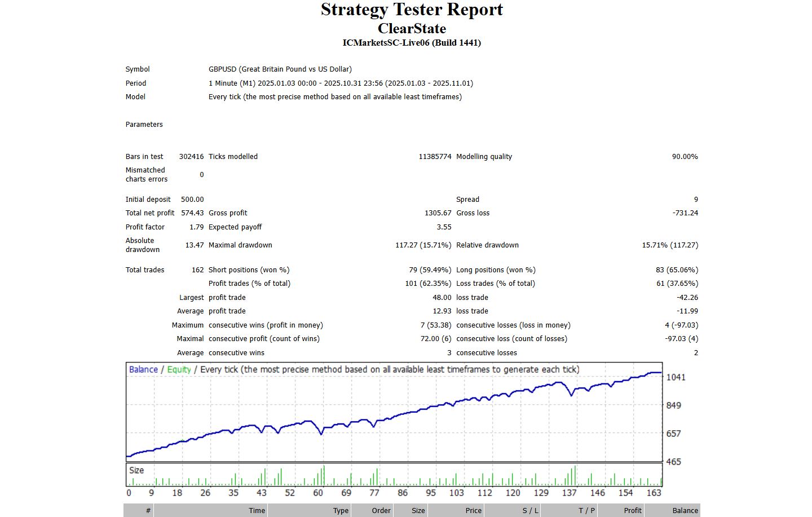Click the ICMarketsSC-Live06 build text

click(x=412, y=43)
